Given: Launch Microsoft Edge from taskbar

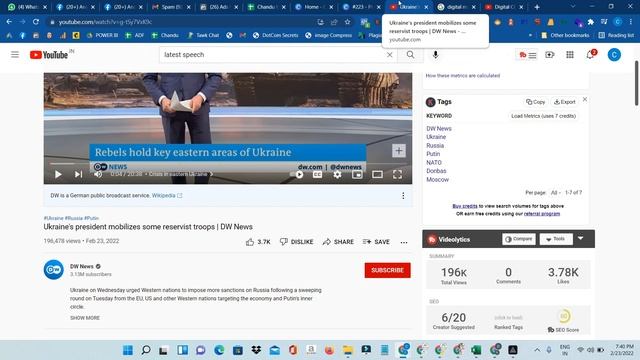Looking at the screenshot, I should tap(219, 350).
